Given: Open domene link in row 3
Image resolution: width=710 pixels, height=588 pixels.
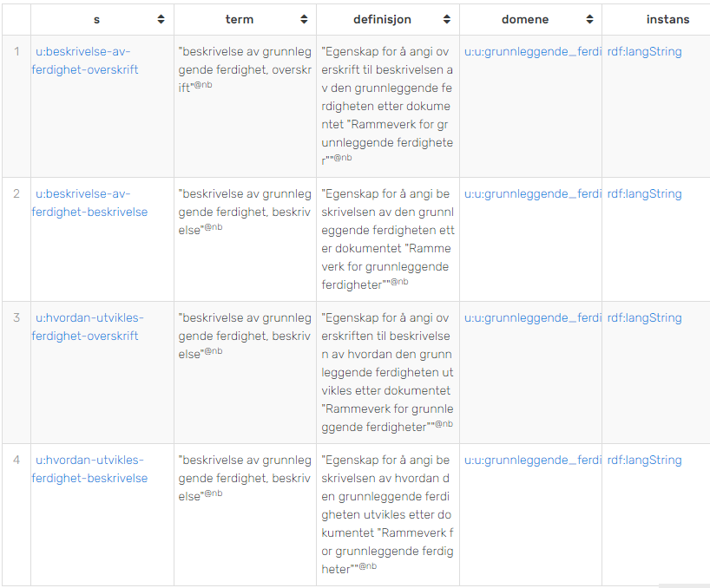Looking at the screenshot, I should (x=533, y=317).
